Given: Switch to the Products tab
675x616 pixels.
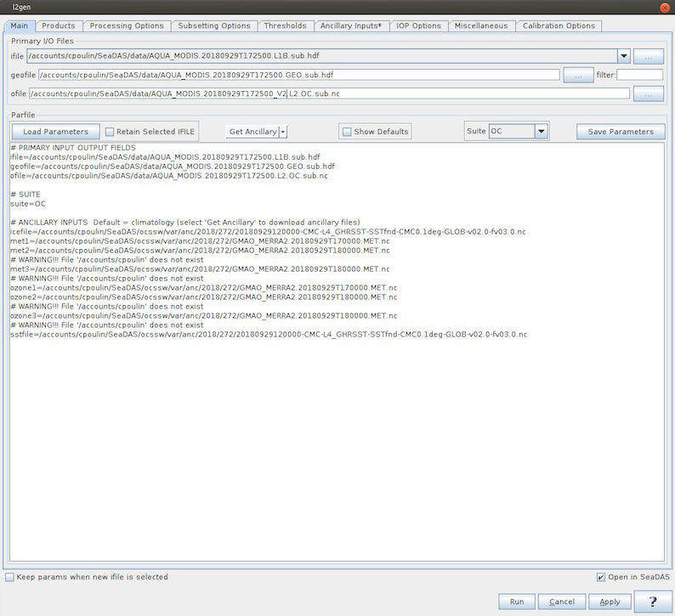Looking at the screenshot, I should (x=59, y=25).
